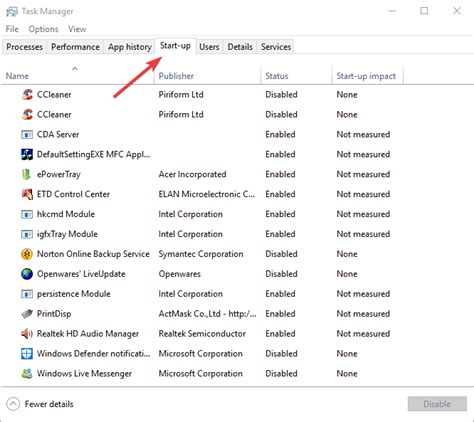Sort entries by Start-up impact column
This screenshot has width=474, height=422.
366,76
